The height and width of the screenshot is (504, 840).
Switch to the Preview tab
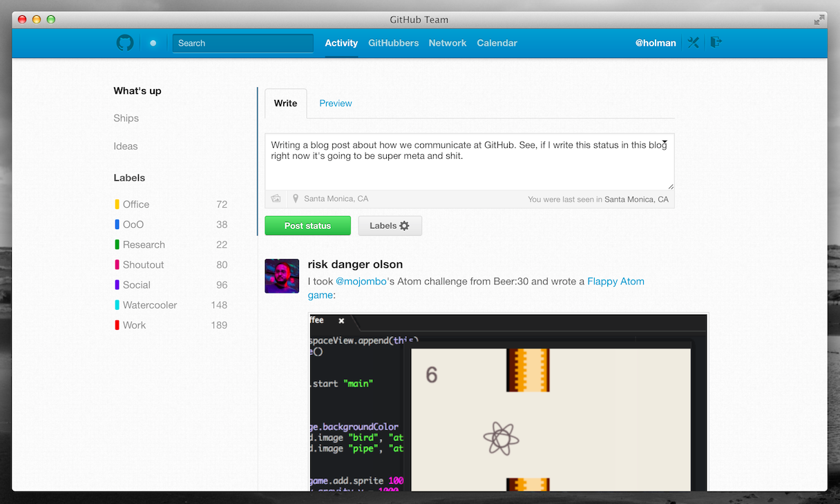pyautogui.click(x=336, y=103)
